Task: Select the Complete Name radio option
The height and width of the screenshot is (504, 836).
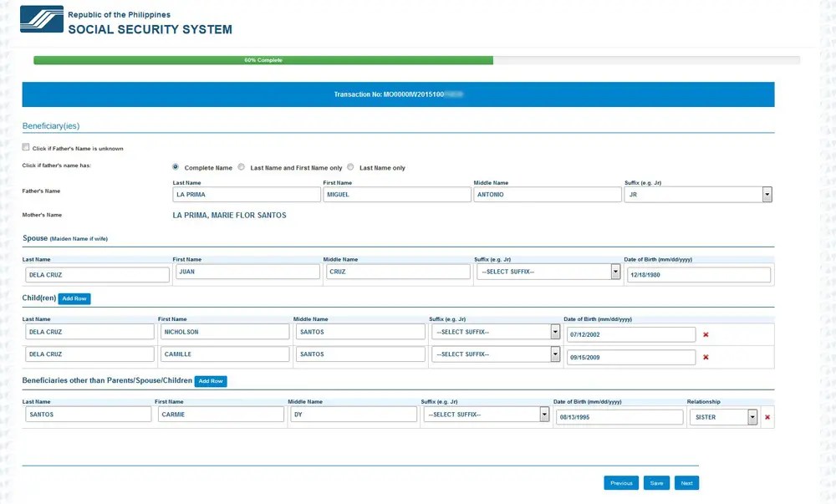Action: coord(176,167)
